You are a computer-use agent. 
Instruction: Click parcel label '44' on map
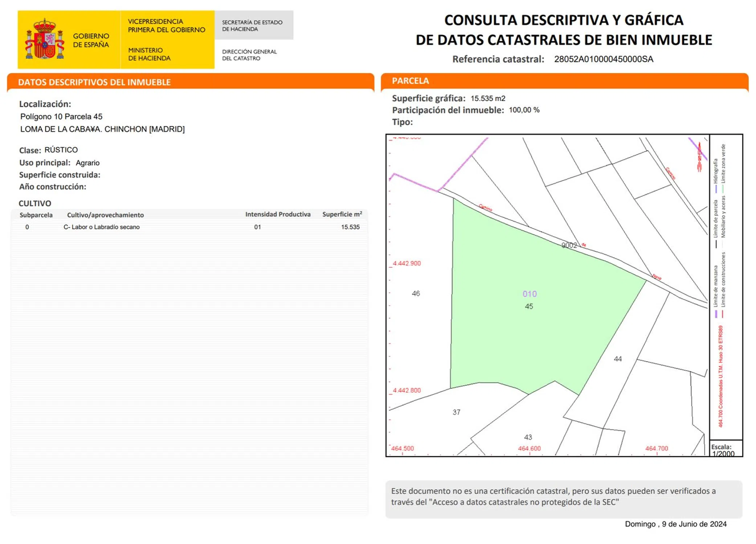618,359
